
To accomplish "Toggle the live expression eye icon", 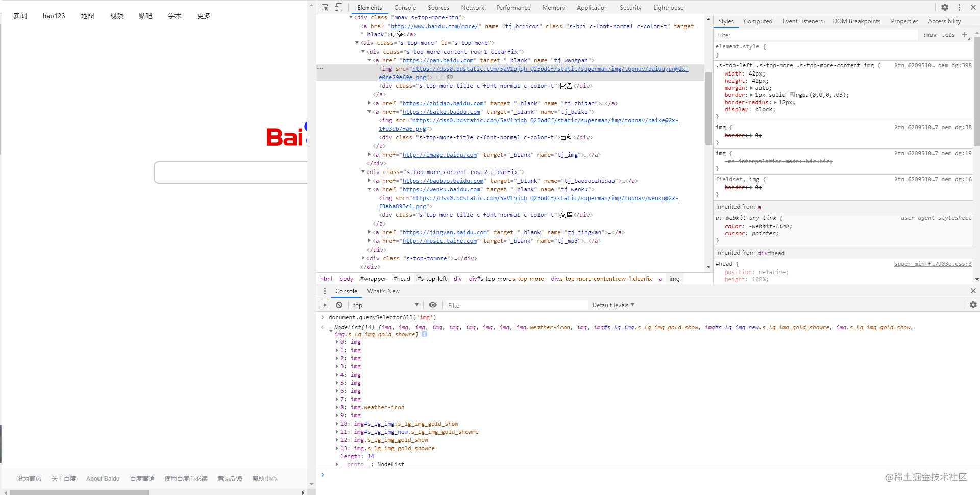I will 433,305.
